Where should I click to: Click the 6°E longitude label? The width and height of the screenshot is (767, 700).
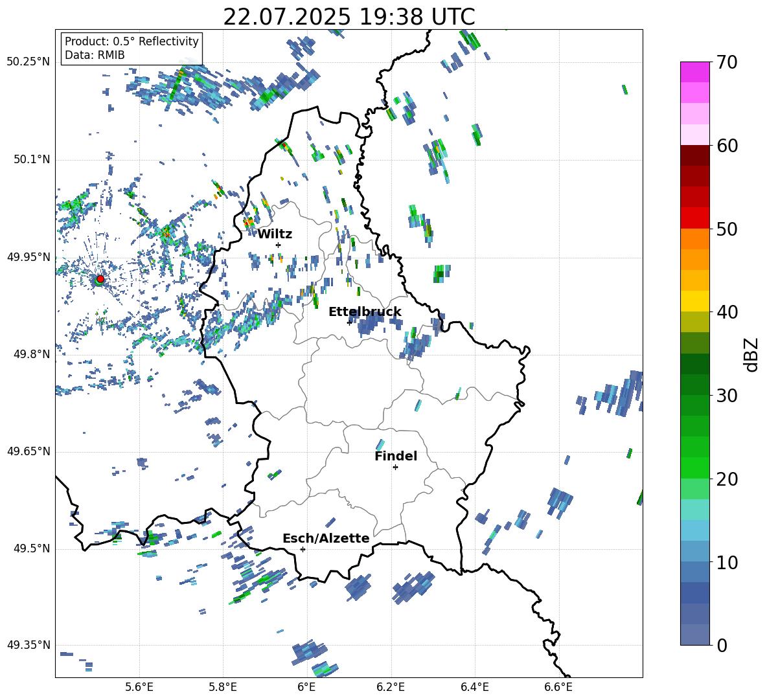coord(306,688)
